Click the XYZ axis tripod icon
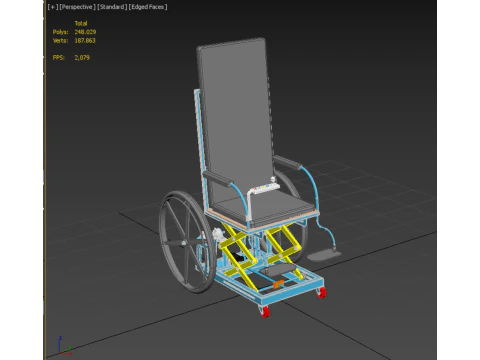480x360 pixels. (64, 346)
